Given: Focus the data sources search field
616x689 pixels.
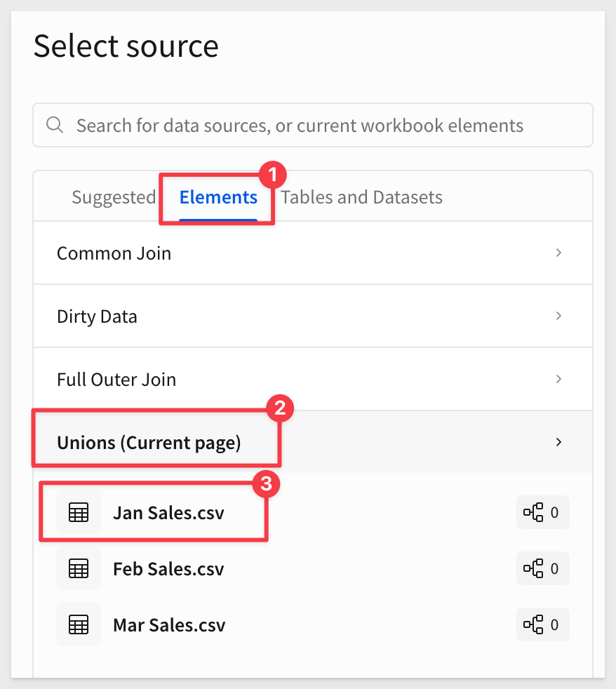Looking at the screenshot, I should 313,125.
